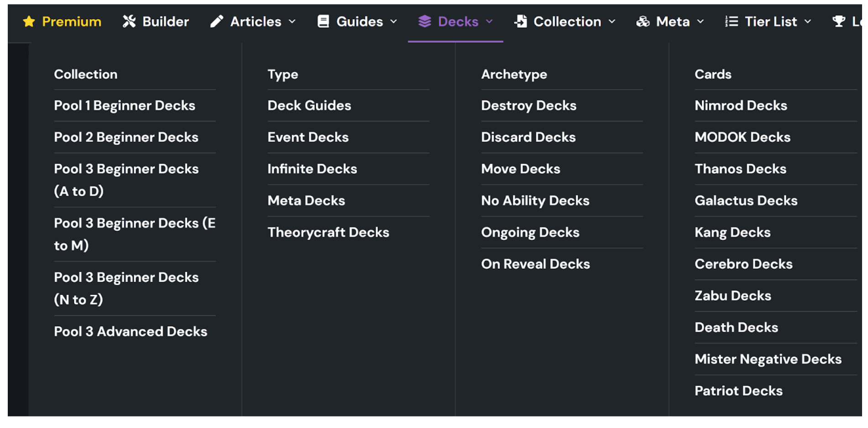
Task: Go to Deck Guides
Action: tap(309, 105)
